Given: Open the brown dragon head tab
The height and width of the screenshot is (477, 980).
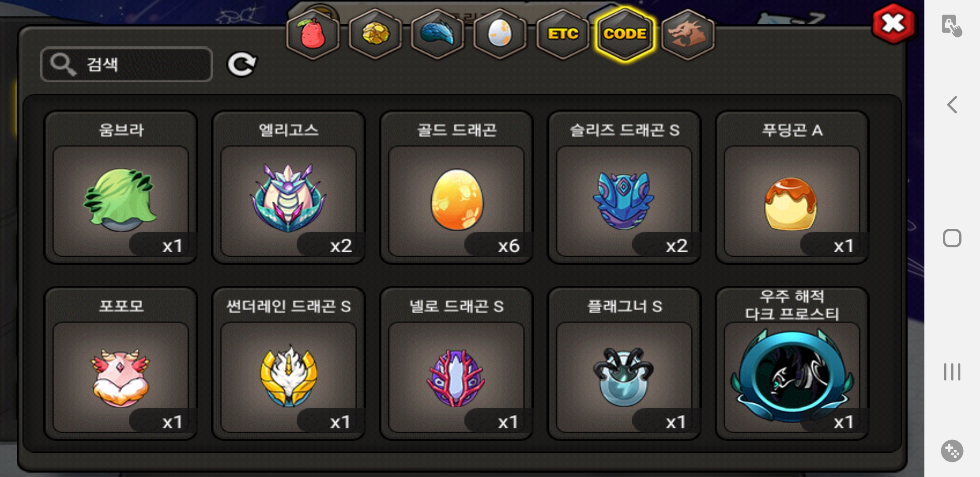Looking at the screenshot, I should pyautogui.click(x=688, y=34).
